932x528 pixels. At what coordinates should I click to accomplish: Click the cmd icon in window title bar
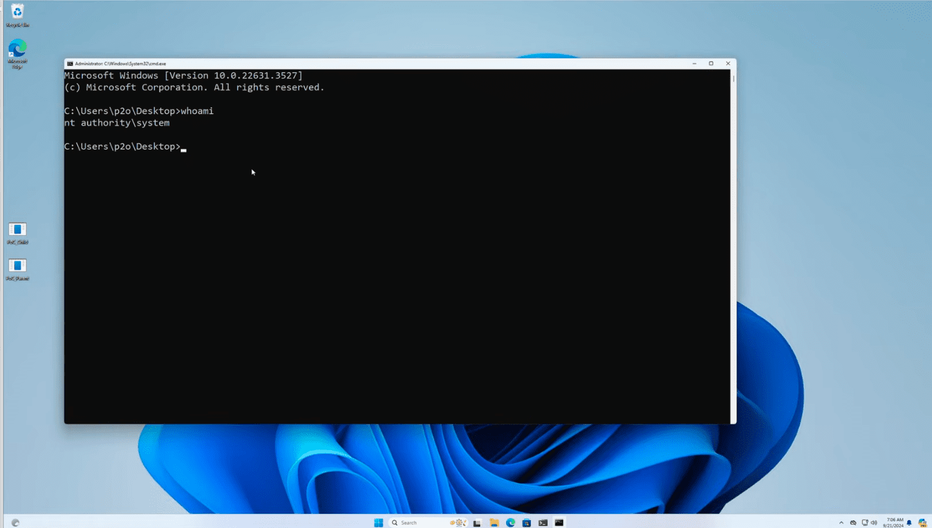pos(70,64)
